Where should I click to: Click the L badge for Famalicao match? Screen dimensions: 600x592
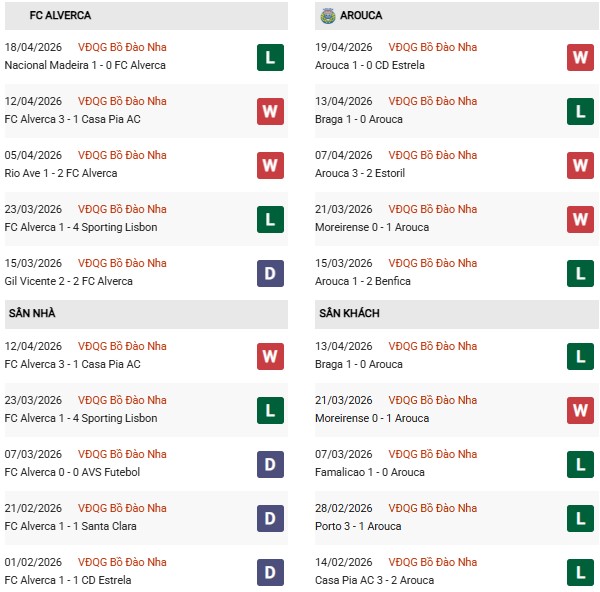580,464
